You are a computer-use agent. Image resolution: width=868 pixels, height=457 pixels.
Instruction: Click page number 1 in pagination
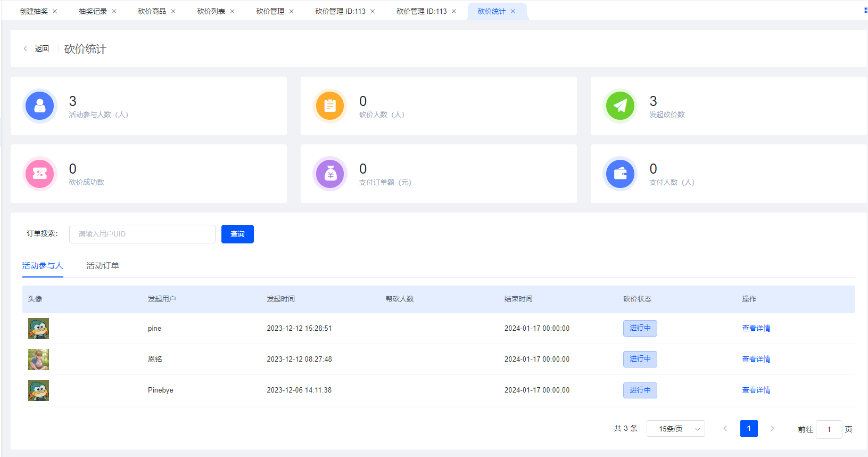point(749,428)
